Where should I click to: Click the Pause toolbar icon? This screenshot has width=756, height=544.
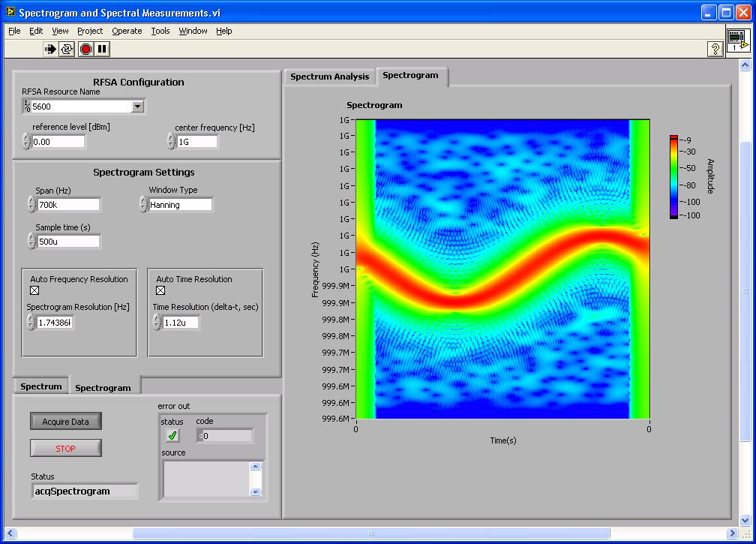(103, 49)
